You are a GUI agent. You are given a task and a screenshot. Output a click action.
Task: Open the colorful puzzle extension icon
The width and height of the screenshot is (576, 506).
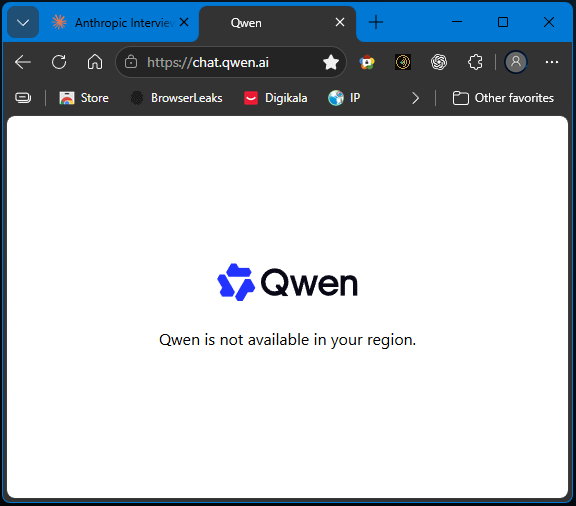click(367, 62)
